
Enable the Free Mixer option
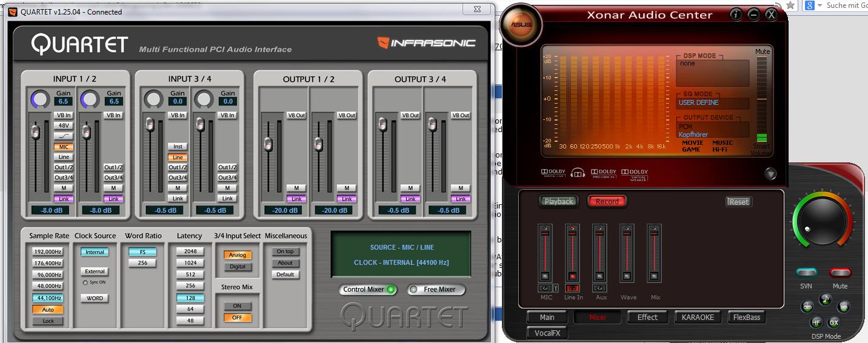(x=435, y=290)
